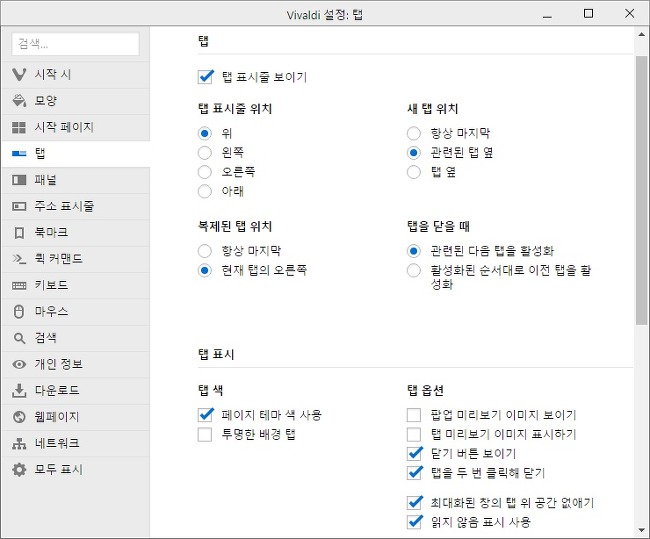Enable 투명한 배경 탭 checkbox
Screen dimensions: 650x539
205,435
